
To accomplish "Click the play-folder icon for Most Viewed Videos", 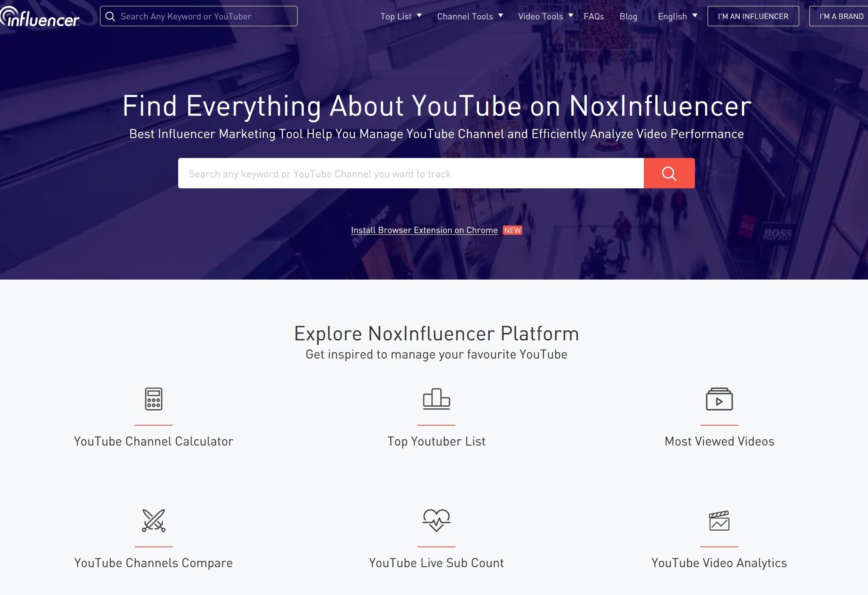I will pos(719,399).
